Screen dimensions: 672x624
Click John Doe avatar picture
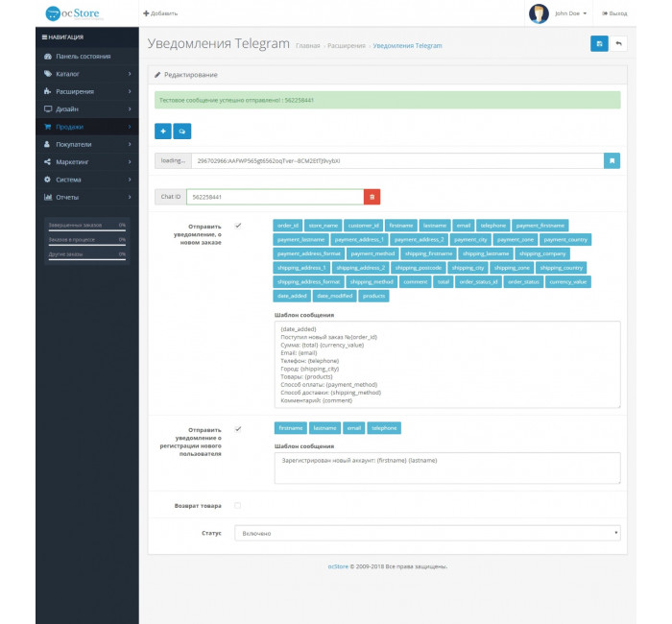click(539, 13)
